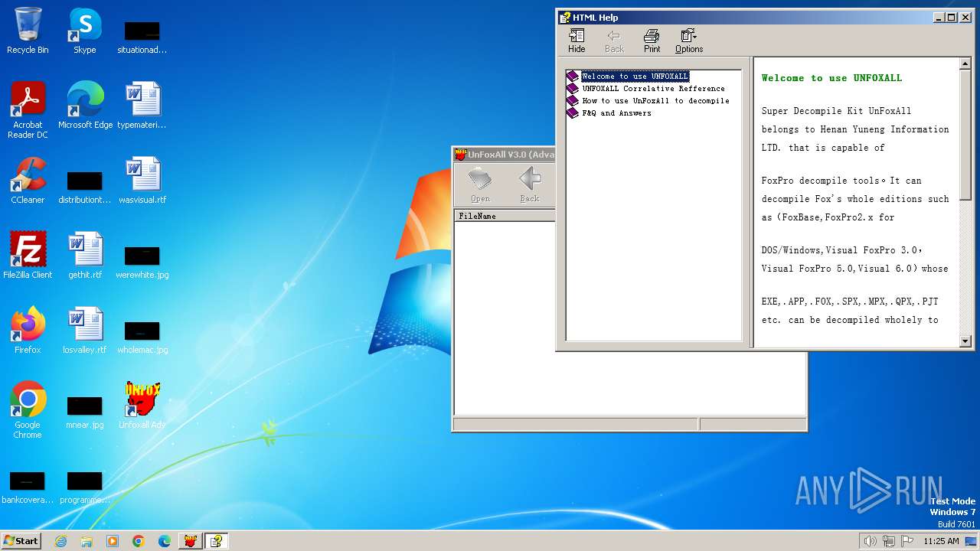Select the distributiont... desktop file
The width and height of the screenshot is (980, 551).
[85, 188]
